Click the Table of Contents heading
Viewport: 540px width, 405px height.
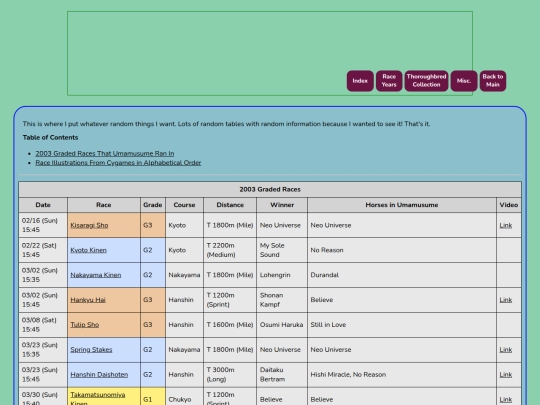pyautogui.click(x=50, y=137)
